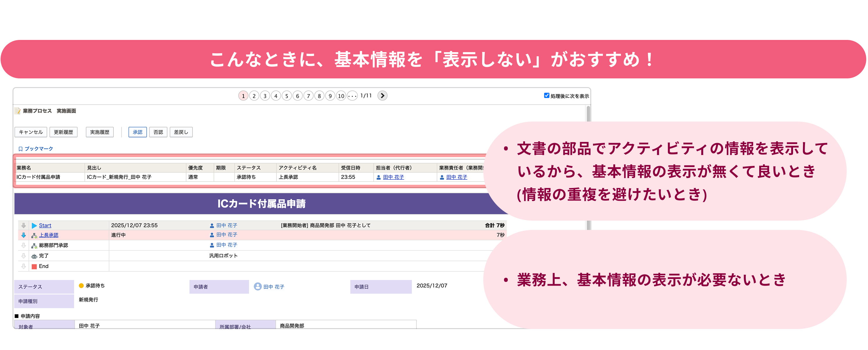Image resolution: width=868 pixels, height=350 pixels.
Task: Click the 上長承認 approval flow icon
Action: 34,235
